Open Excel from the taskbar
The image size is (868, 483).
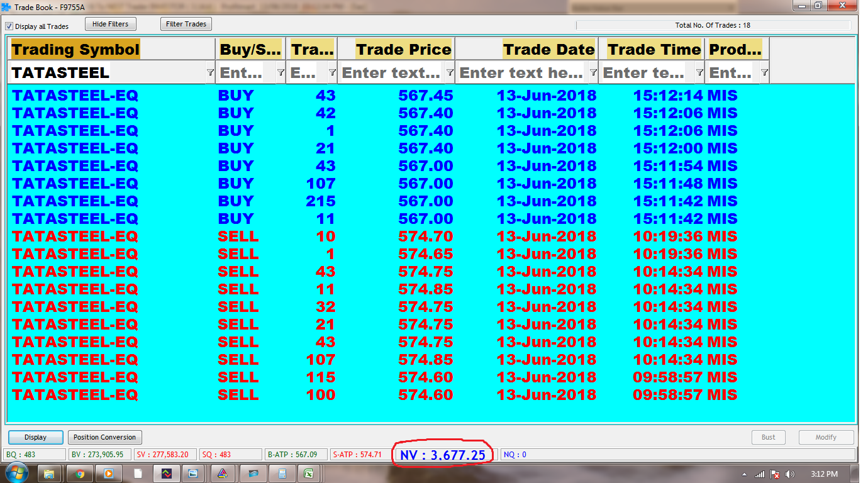click(309, 474)
